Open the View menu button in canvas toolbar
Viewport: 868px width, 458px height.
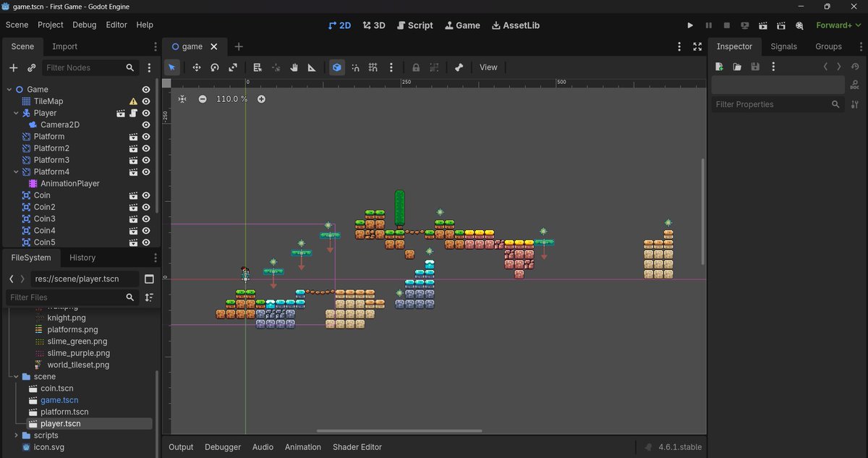(488, 67)
